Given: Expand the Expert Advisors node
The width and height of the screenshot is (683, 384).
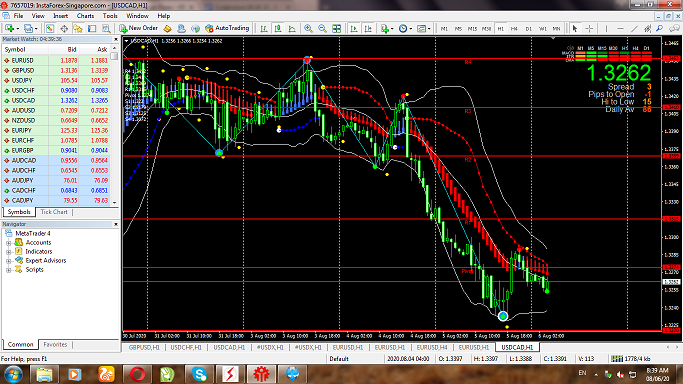Looking at the screenshot, I should [8, 261].
